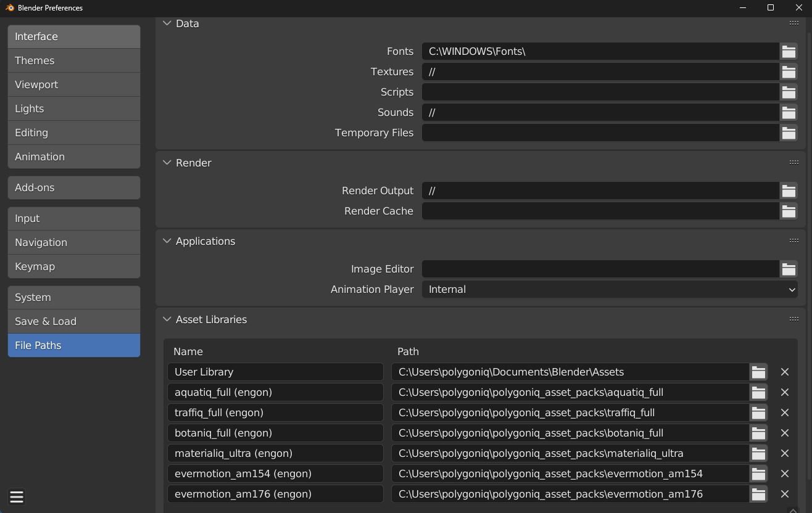The image size is (812, 513).
Task: Collapse the Data section
Action: (x=167, y=23)
